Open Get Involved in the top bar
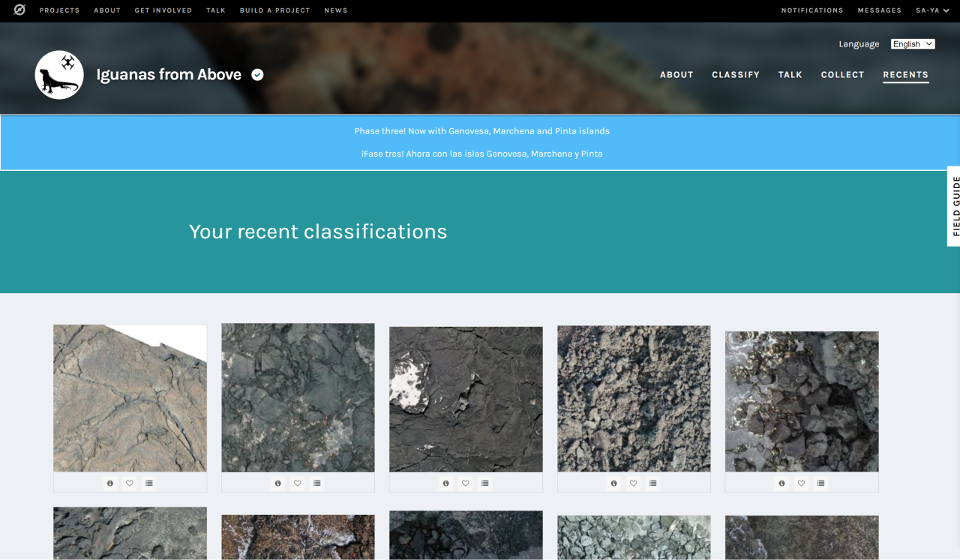This screenshot has height=560, width=960. pyautogui.click(x=163, y=10)
